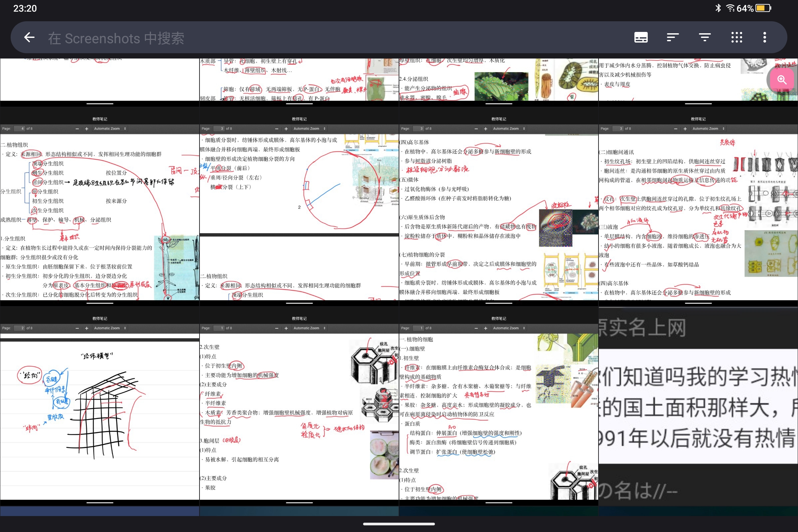798x532 pixels.
Task: Focus the '在 Screenshots 中搜索' search field
Action: tap(116, 38)
